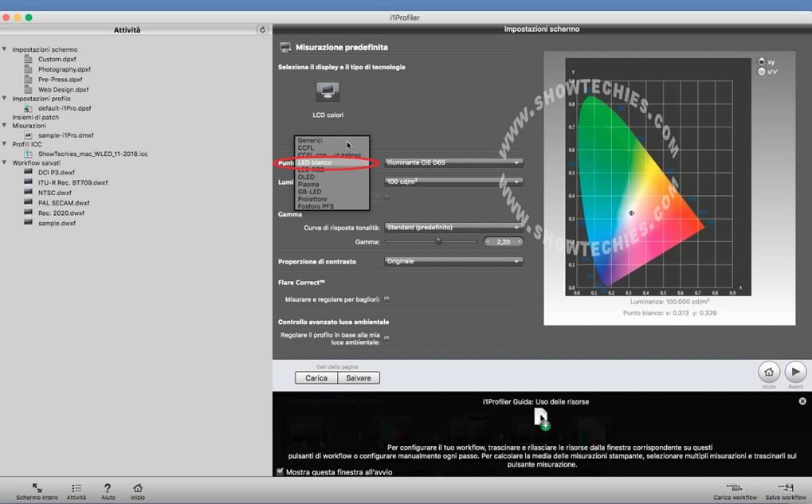Click the LCD colori display icon
Viewport: 812px width, 504px height.
[327, 92]
